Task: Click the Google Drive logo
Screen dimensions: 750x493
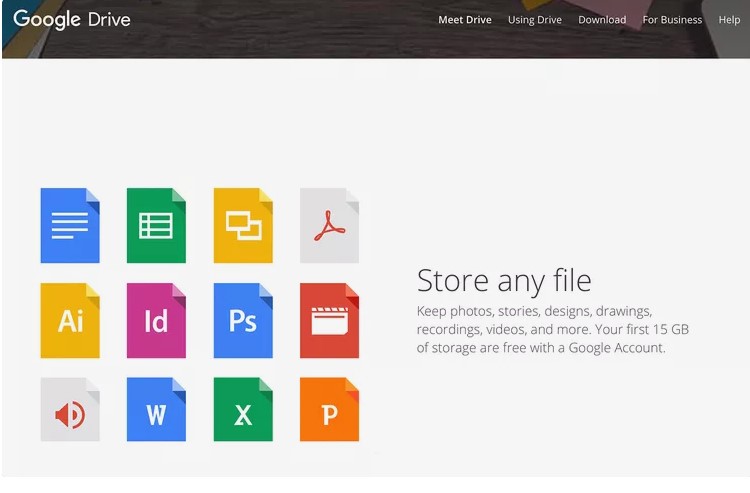Action: click(72, 20)
